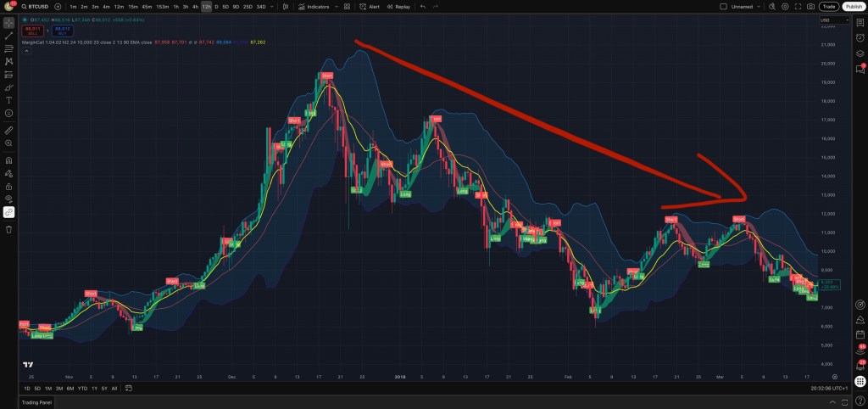Screen dimensions: 868x409
Task: Open the USD currency dropdown
Action: coord(834,20)
